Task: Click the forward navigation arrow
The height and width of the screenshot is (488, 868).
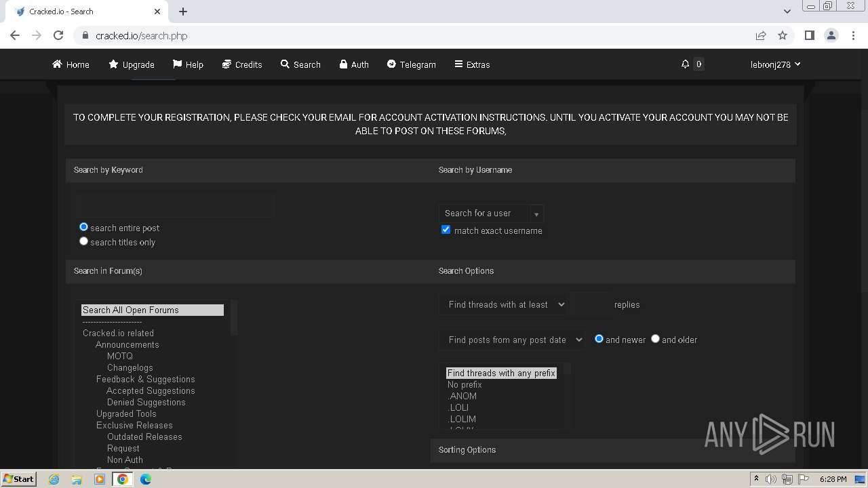Action: 37,35
